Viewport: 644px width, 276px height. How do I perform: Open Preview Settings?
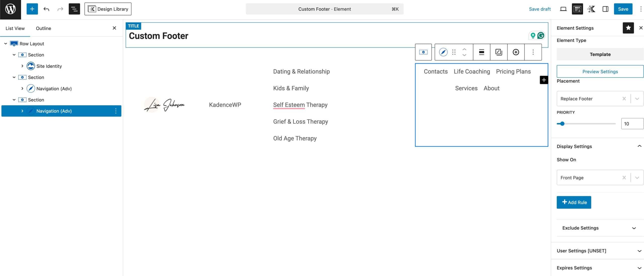point(600,71)
